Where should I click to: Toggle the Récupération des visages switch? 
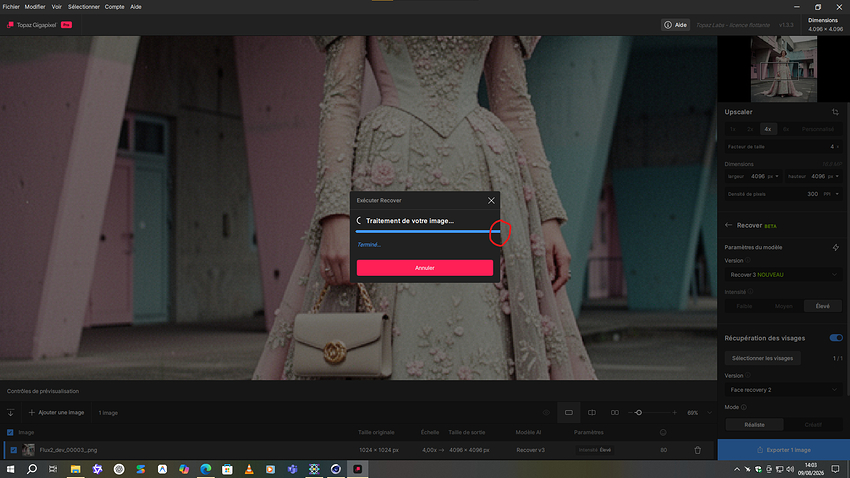click(x=836, y=338)
